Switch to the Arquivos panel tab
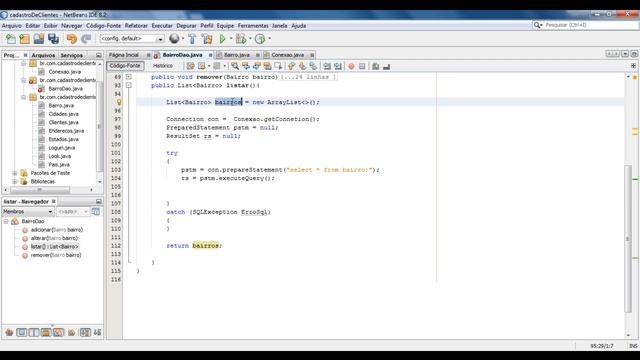 click(43, 55)
